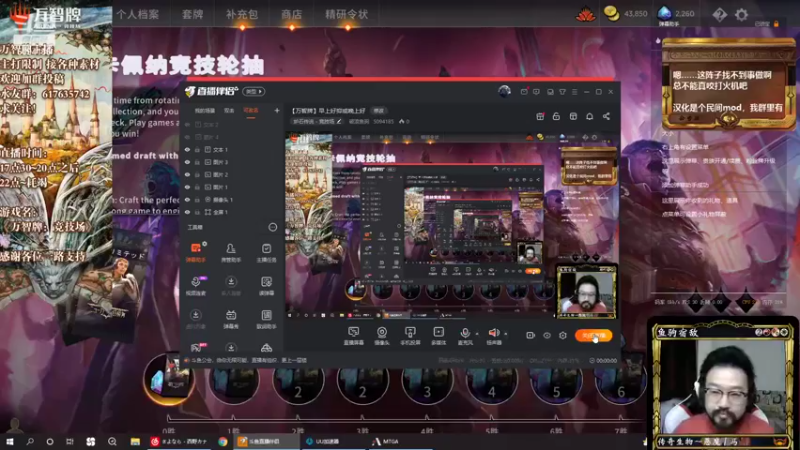800x450 pixels.
Task: Add a 摄像头 camera source from bottom bar
Action: coord(382,336)
